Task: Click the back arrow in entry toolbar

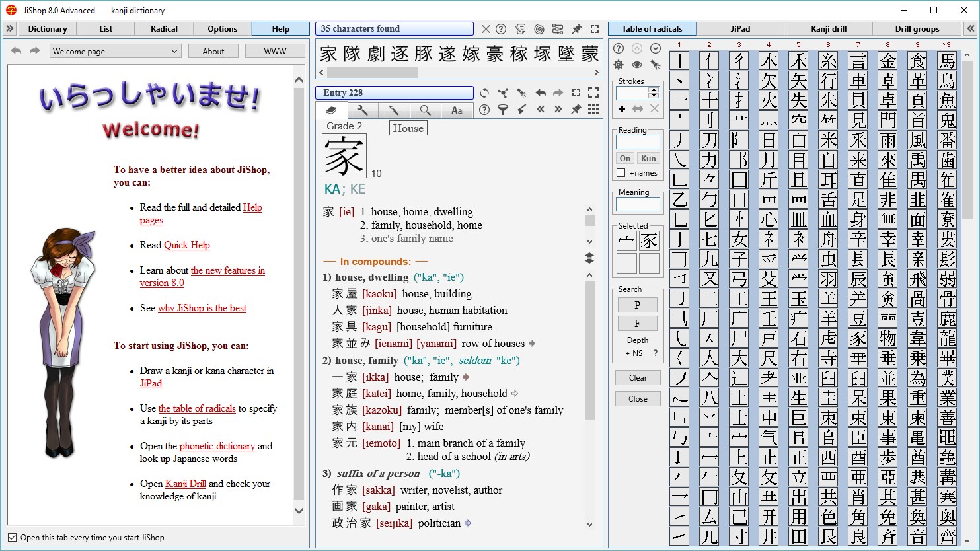Action: coord(541,93)
